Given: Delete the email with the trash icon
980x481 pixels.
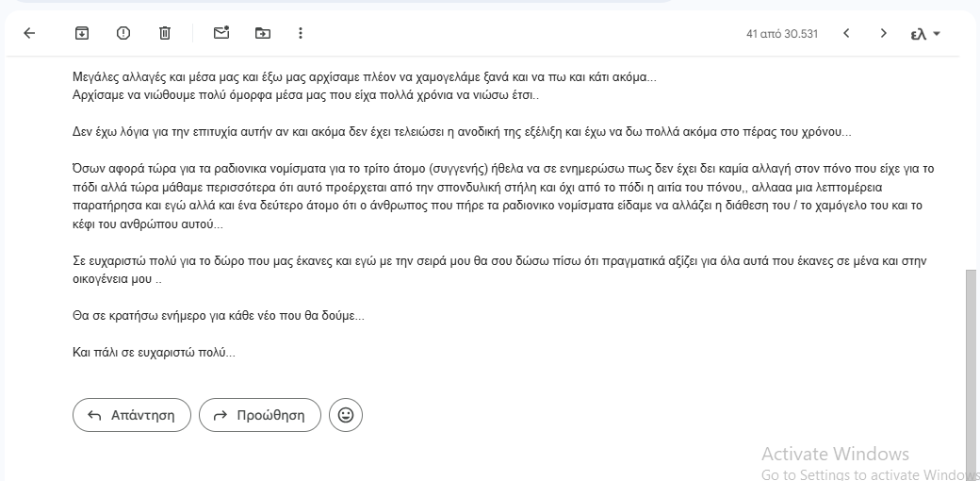Looking at the screenshot, I should (165, 33).
